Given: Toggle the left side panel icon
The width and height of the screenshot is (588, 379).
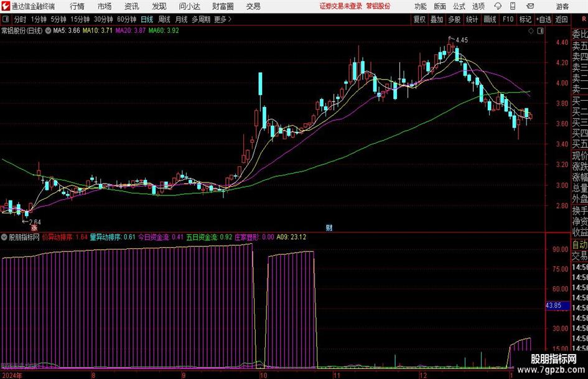Looking at the screenshot, I should tap(6, 19).
